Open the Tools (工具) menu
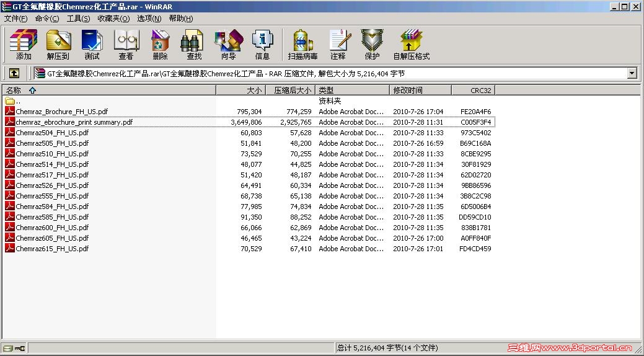Image resolution: width=644 pixels, height=356 pixels. [x=79, y=19]
